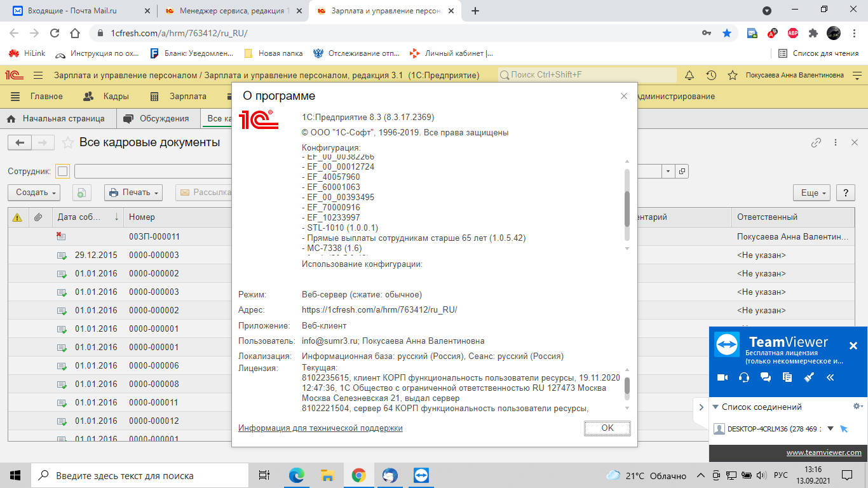Open TeamViewer whiteboard brush tool
Screen dimensions: 868x488
pyautogui.click(x=809, y=377)
